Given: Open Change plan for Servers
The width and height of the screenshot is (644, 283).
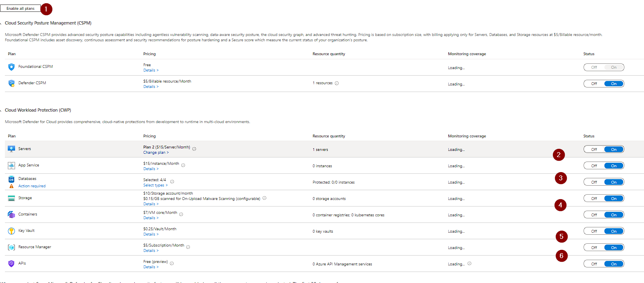Looking at the screenshot, I should click(156, 153).
